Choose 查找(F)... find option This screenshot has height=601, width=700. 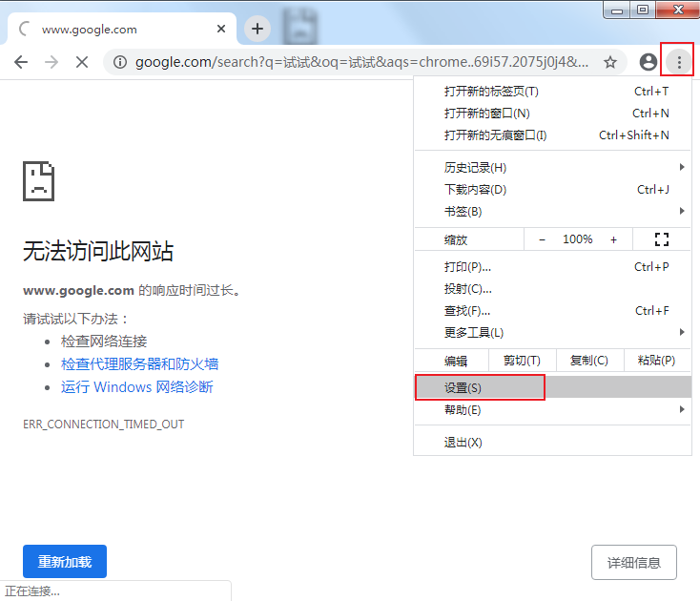(x=553, y=311)
